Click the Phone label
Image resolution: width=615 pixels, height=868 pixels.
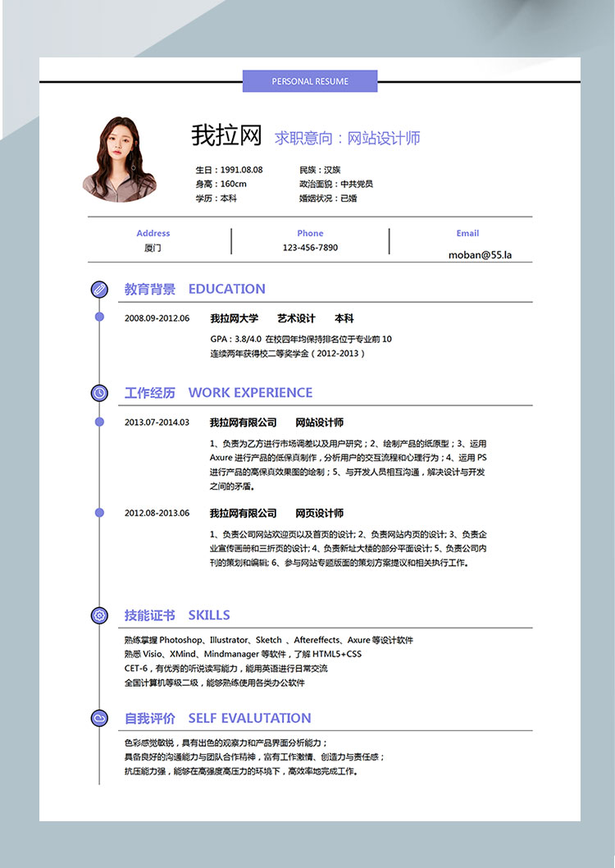310,234
